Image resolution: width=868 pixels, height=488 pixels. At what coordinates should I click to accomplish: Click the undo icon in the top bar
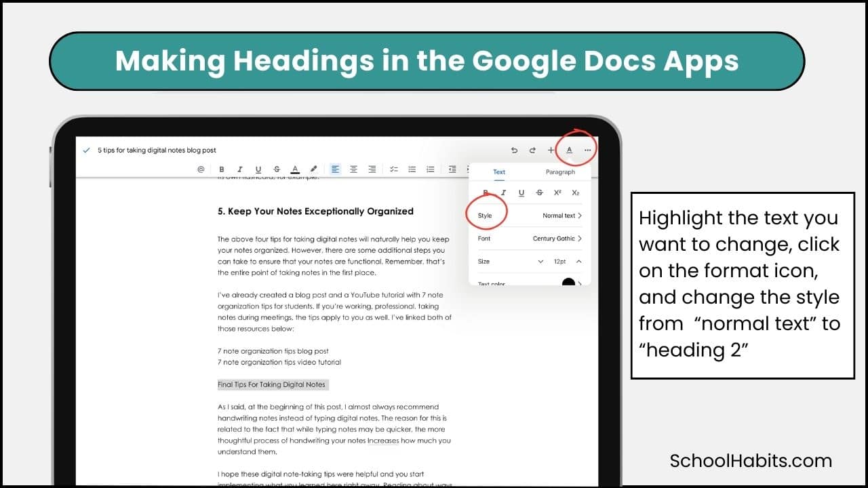click(514, 150)
